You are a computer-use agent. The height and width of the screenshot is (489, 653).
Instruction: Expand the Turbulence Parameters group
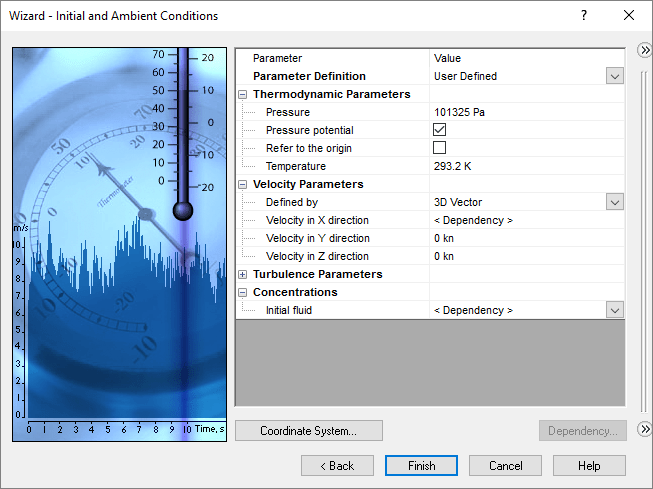click(243, 274)
